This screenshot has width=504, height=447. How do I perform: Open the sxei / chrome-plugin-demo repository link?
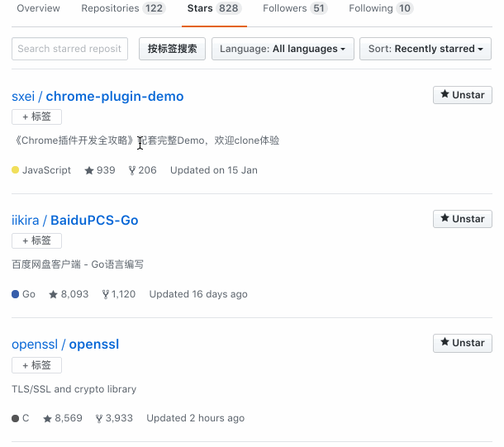point(97,96)
